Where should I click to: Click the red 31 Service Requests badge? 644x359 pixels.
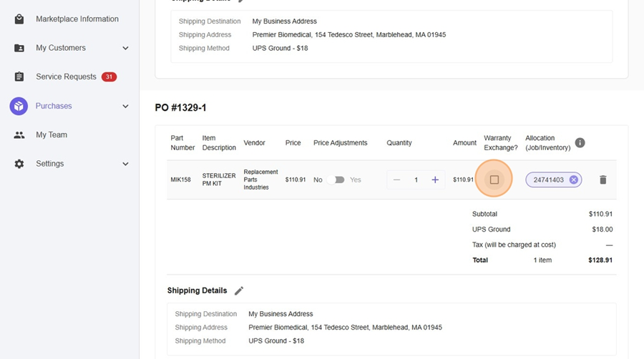pos(109,77)
